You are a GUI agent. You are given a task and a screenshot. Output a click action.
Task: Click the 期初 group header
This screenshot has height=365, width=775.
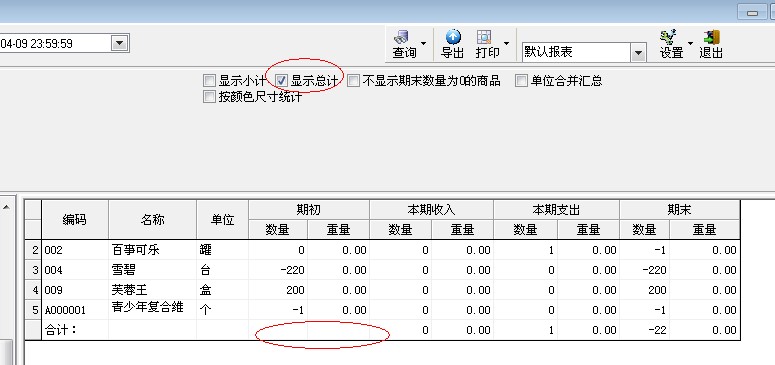(308, 210)
